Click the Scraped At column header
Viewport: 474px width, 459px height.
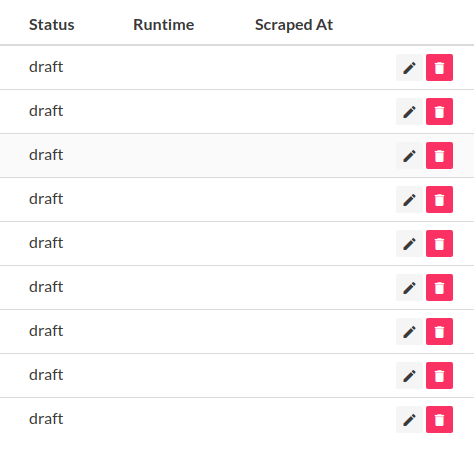(294, 25)
